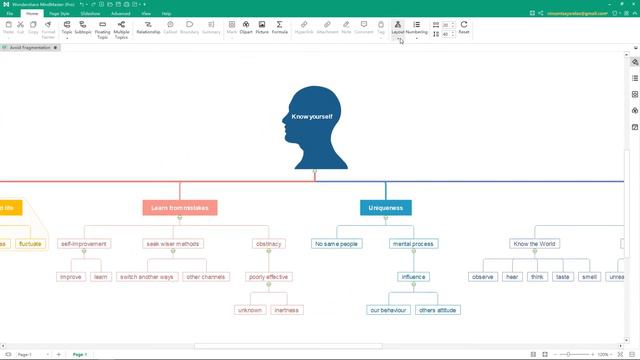Add a Floating Topic

(102, 30)
